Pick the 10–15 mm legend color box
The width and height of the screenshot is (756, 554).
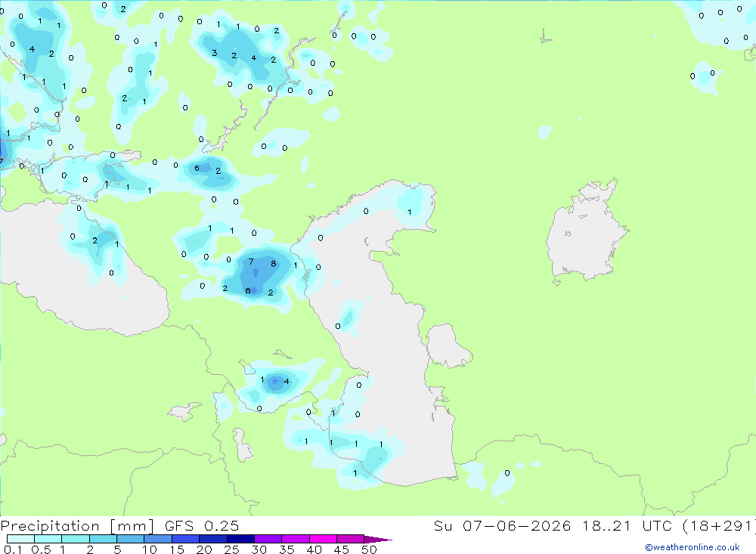(x=158, y=539)
